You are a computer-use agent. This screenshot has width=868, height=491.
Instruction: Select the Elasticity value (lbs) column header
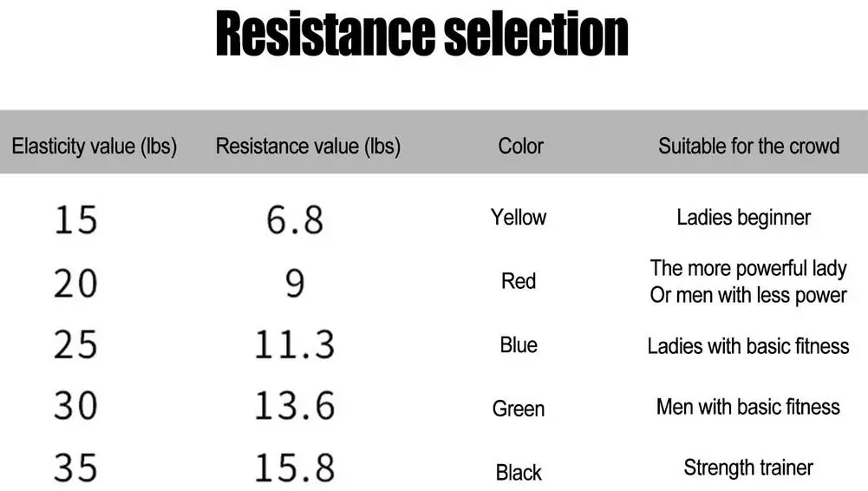pos(95,146)
